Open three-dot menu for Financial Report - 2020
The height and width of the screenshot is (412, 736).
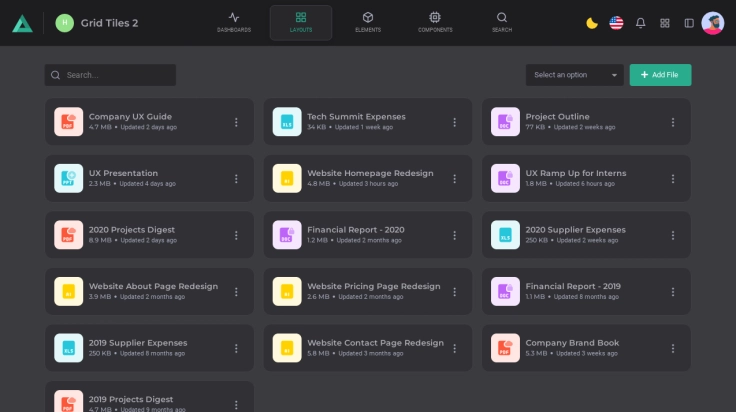[454, 235]
